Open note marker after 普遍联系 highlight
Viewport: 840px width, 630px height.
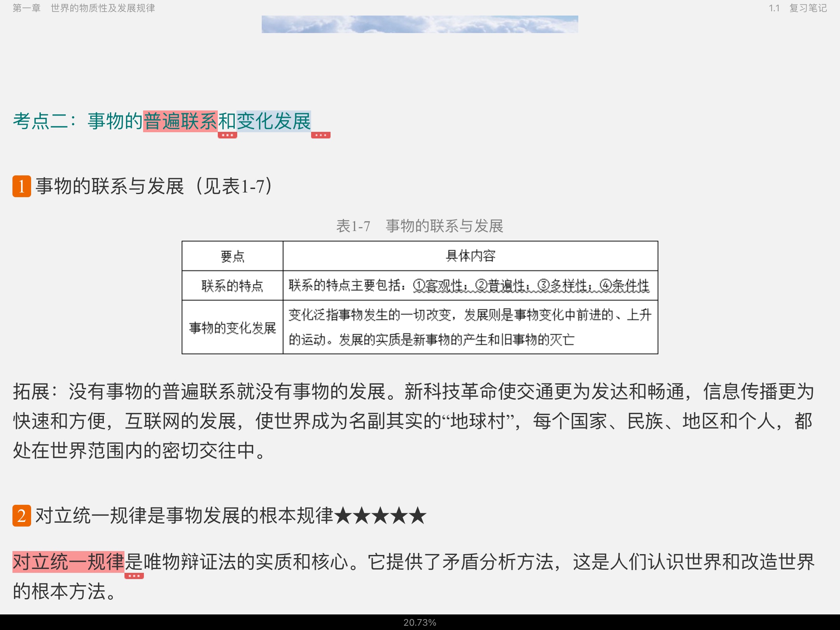(227, 135)
